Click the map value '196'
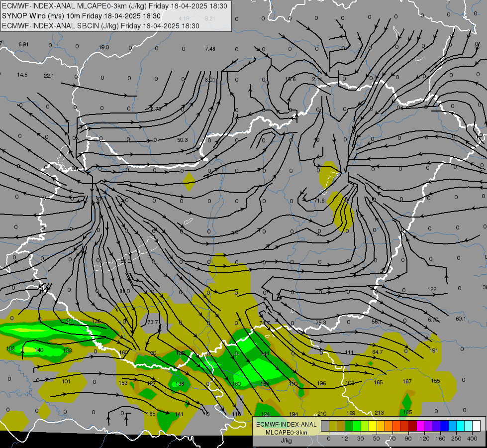 (x=321, y=384)
